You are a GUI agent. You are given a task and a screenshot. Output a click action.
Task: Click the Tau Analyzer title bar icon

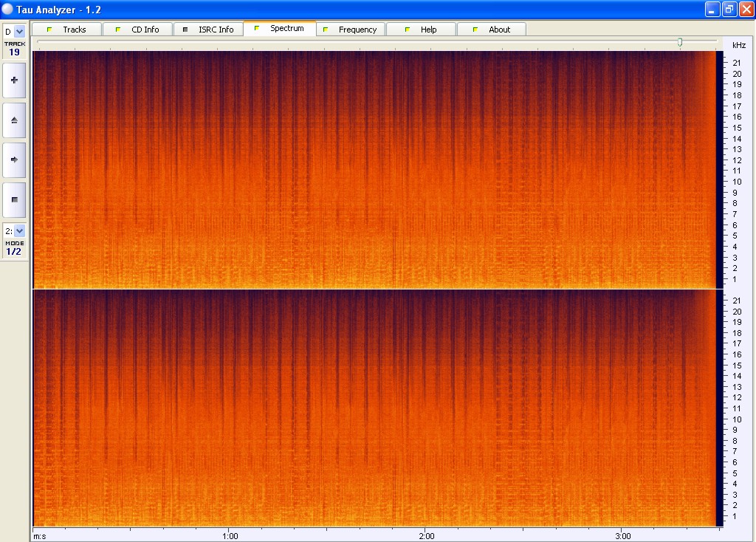tap(7, 9)
